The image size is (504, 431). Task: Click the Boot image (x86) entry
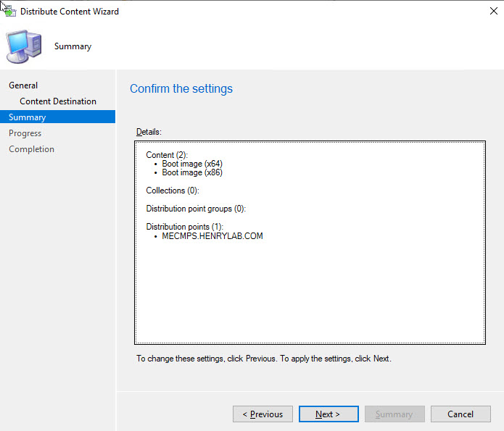pos(192,172)
